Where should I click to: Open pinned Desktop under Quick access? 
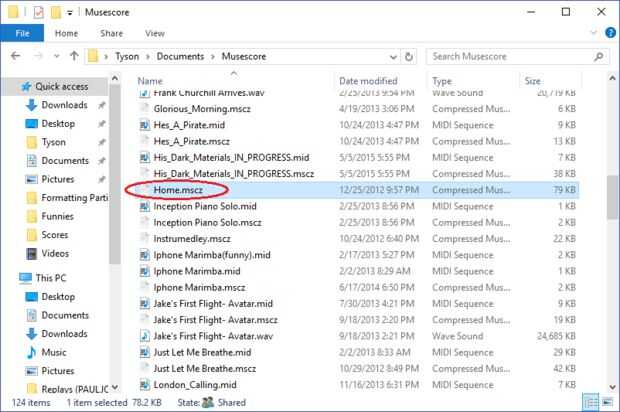[58, 123]
